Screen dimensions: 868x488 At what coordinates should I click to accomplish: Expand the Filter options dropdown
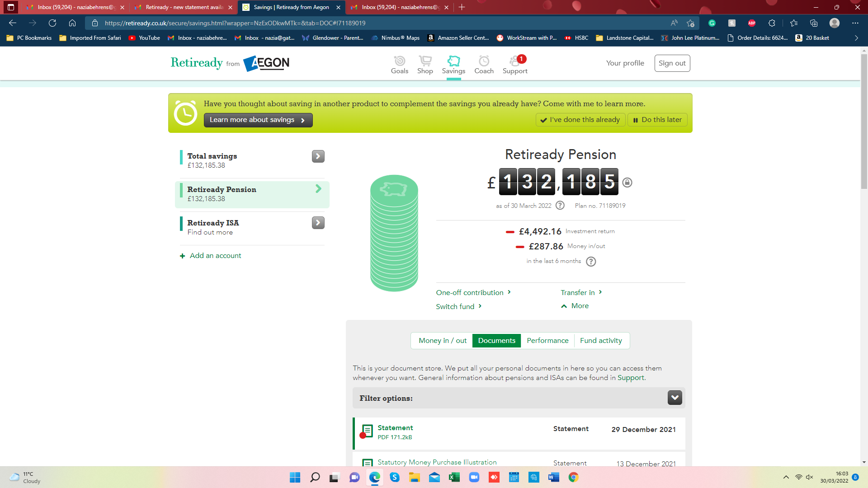point(675,398)
